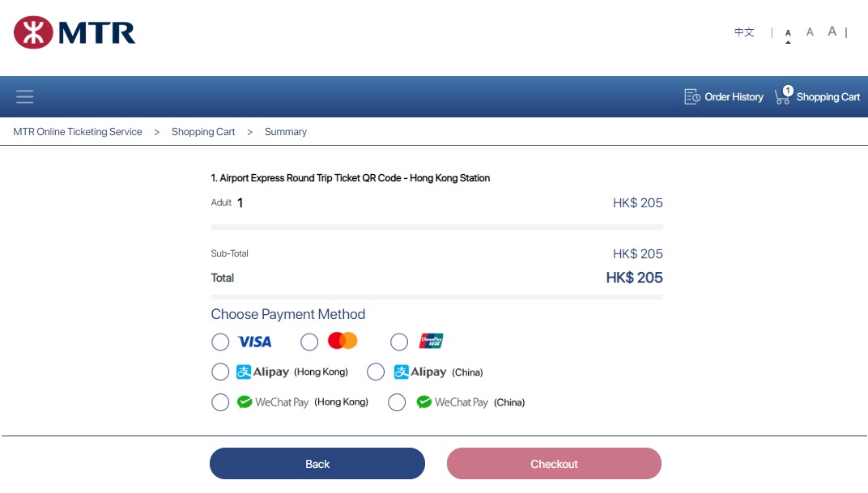Click the Adult ticket quantity value
The image size is (868, 493).
tap(239, 202)
